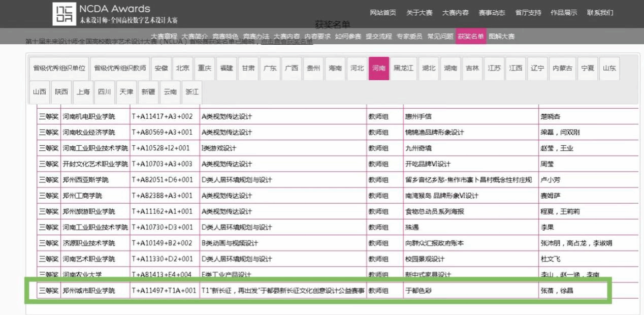The height and width of the screenshot is (315, 644).
Task: Open the 图解大赛 sub-navigation item
Action: [x=501, y=37]
